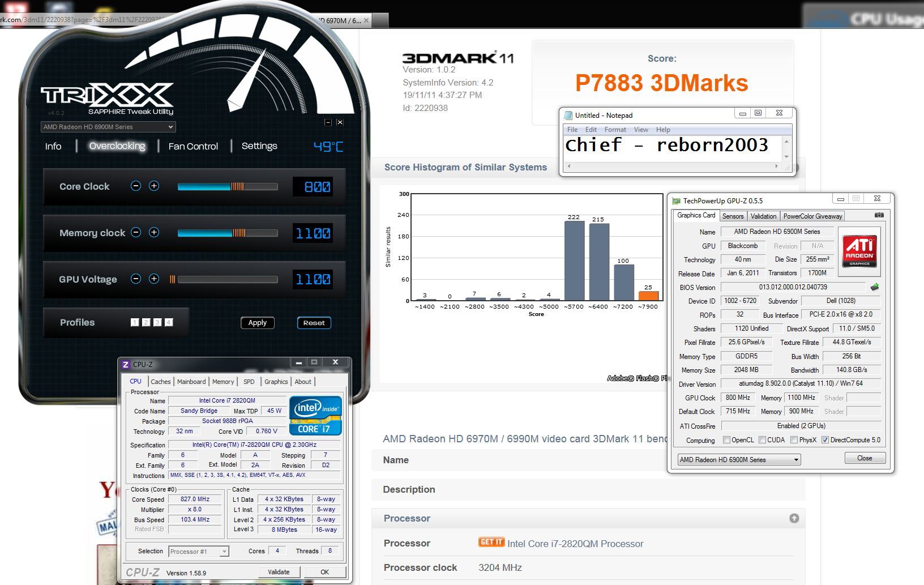Screen dimensions: 924x585
Task: Click the Core Clock slider
Action: click(228, 186)
